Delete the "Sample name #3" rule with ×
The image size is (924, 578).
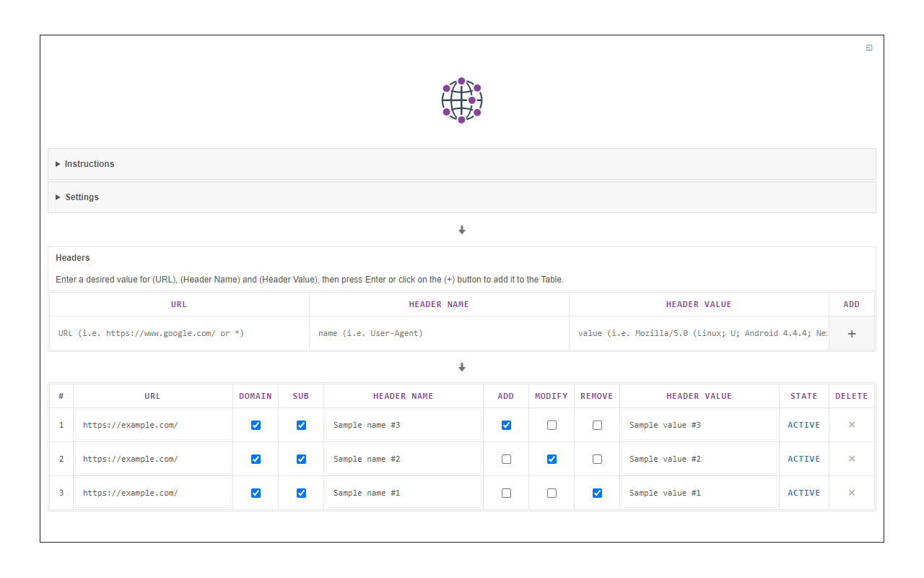pyautogui.click(x=851, y=425)
